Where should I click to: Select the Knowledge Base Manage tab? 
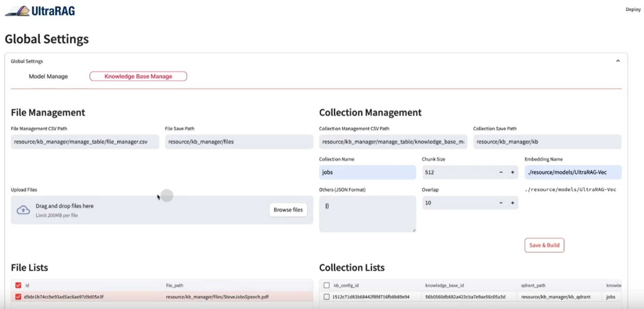pos(138,76)
